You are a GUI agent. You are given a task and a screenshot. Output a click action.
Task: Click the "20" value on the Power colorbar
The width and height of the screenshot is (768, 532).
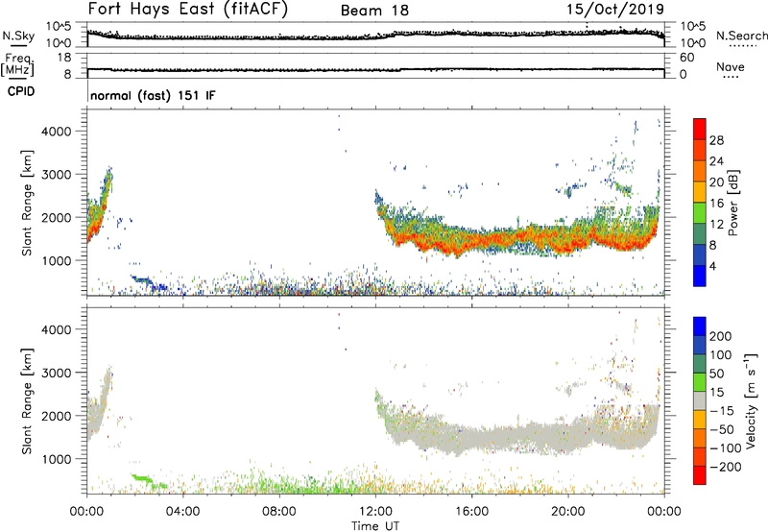pos(716,182)
